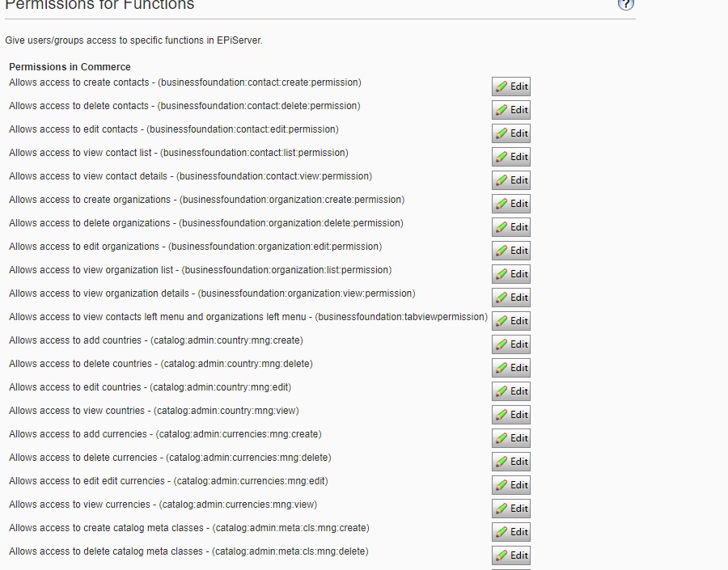728x570 pixels.
Task: Edit the create catalog meta classes permission
Action: (x=511, y=532)
